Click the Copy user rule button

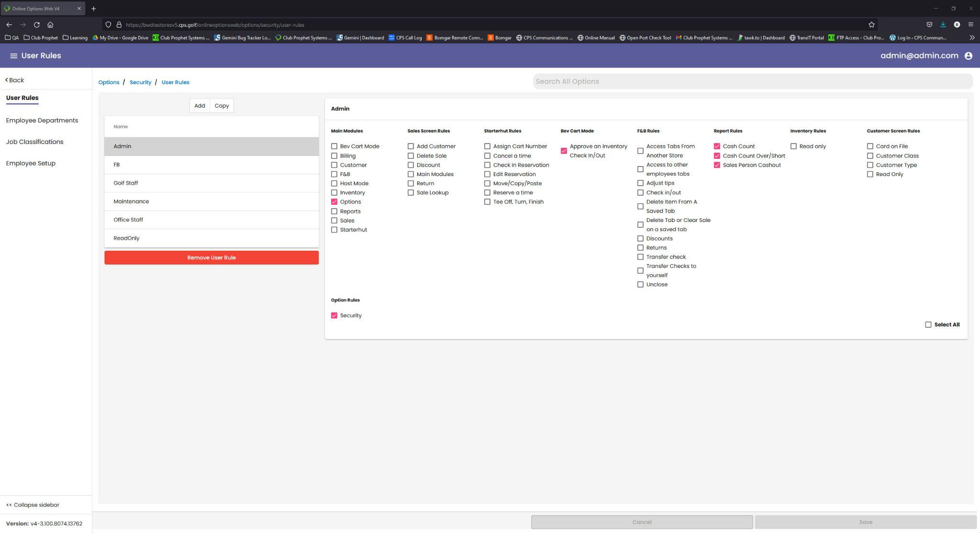222,106
